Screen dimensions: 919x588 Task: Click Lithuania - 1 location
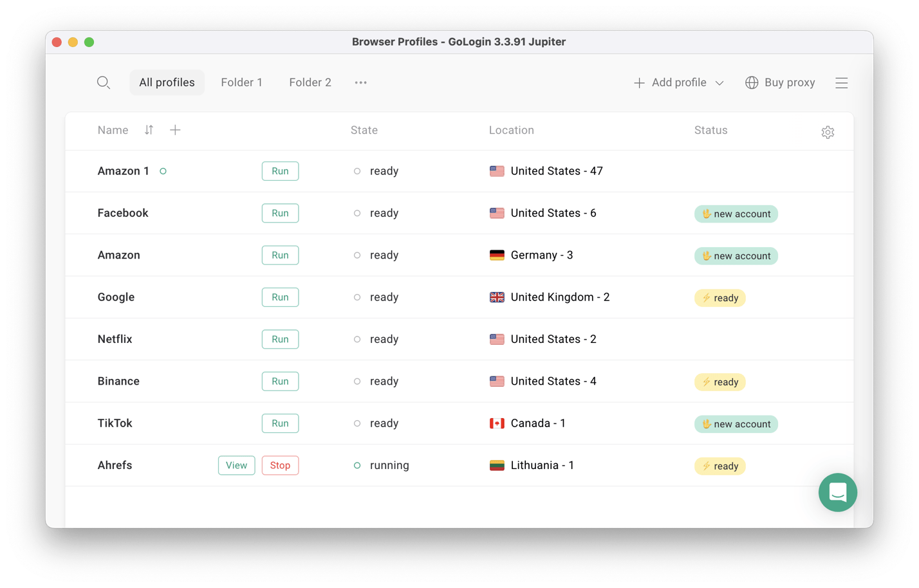(x=542, y=465)
